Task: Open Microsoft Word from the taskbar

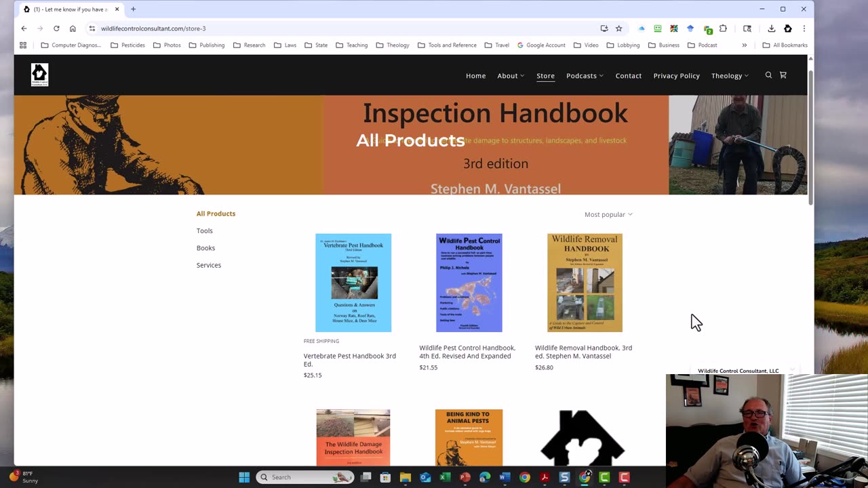Action: click(x=505, y=477)
